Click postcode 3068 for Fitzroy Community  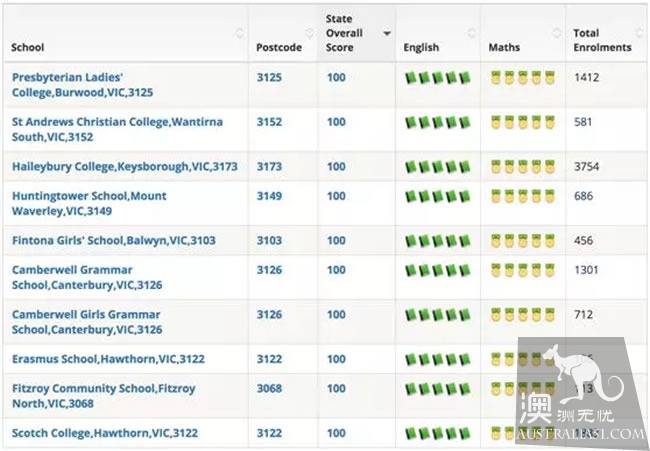[269, 388]
